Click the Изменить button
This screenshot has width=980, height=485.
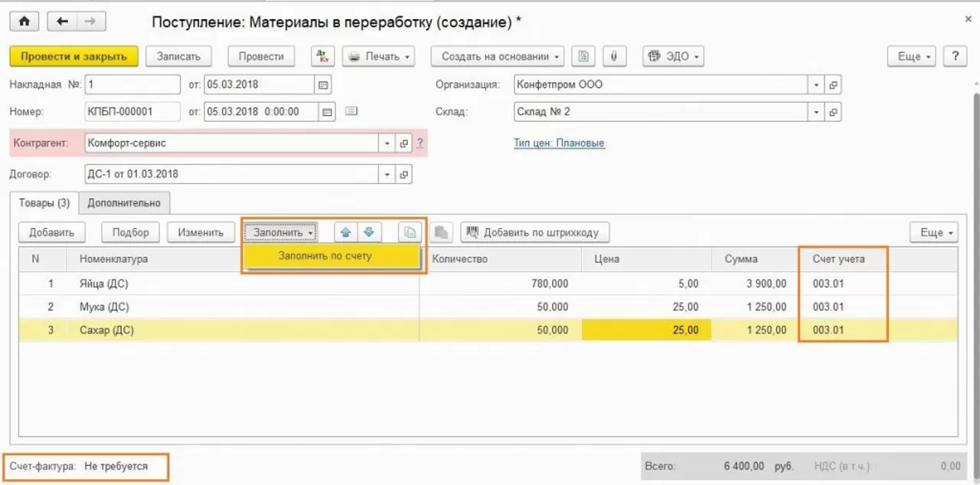(x=201, y=232)
